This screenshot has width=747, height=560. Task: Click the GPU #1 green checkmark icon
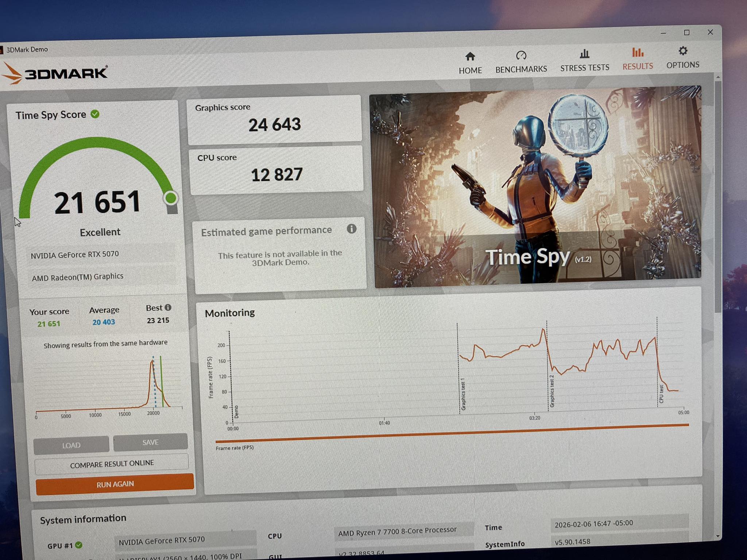(78, 545)
